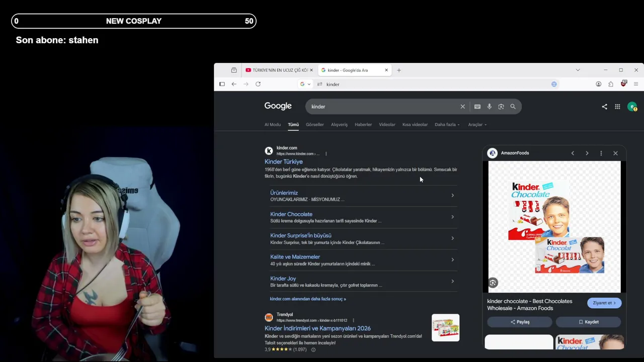Screen dimensions: 644x362
Task: Click the large Kinder Chocolate preview image
Action: [554, 227]
